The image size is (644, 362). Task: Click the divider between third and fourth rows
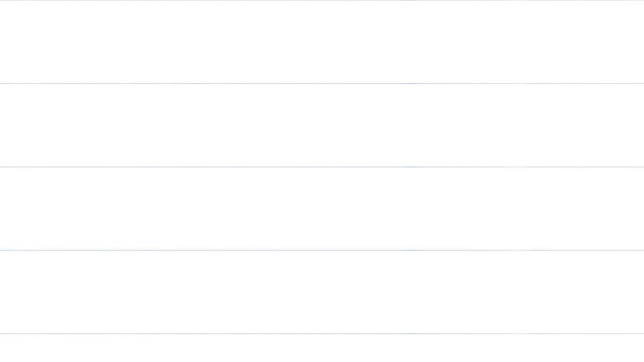322,250
